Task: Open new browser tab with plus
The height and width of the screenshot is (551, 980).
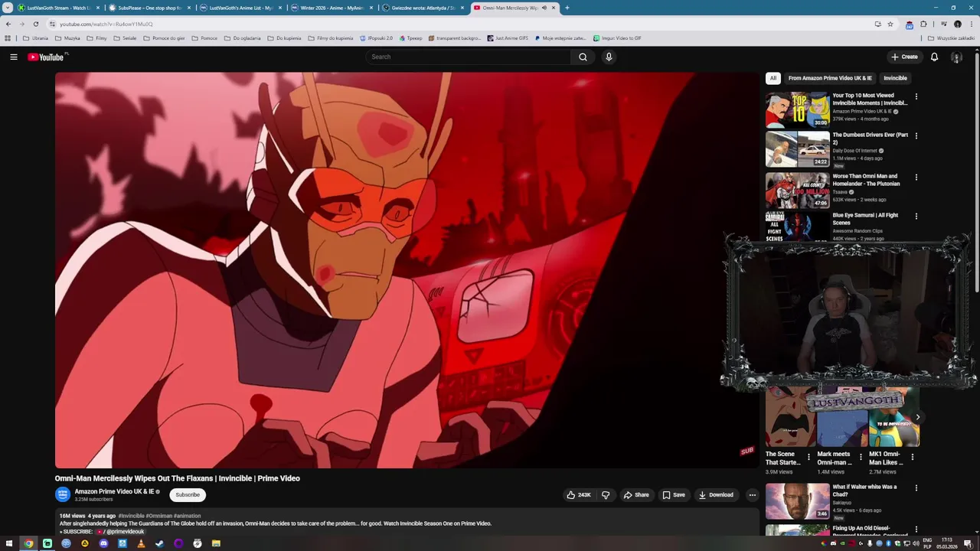Action: pyautogui.click(x=567, y=8)
